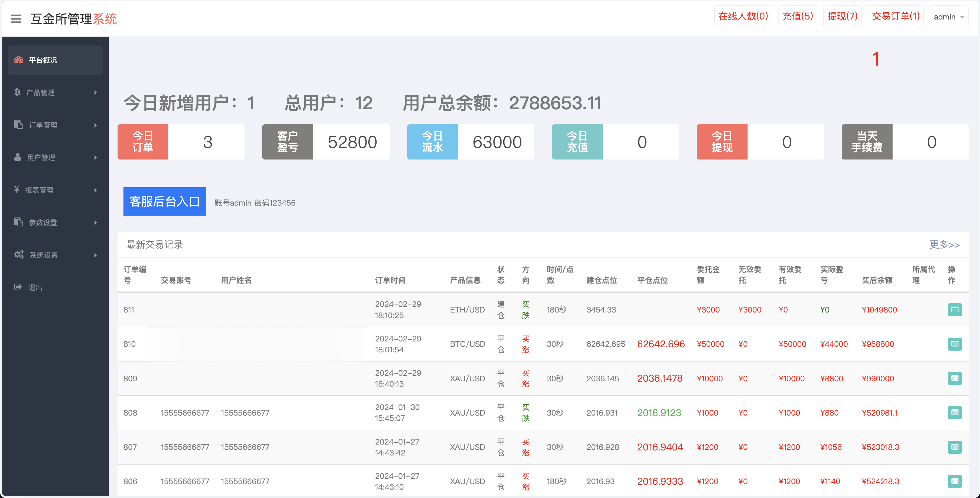Expand the 订单管理 submenu chevron

click(95, 125)
